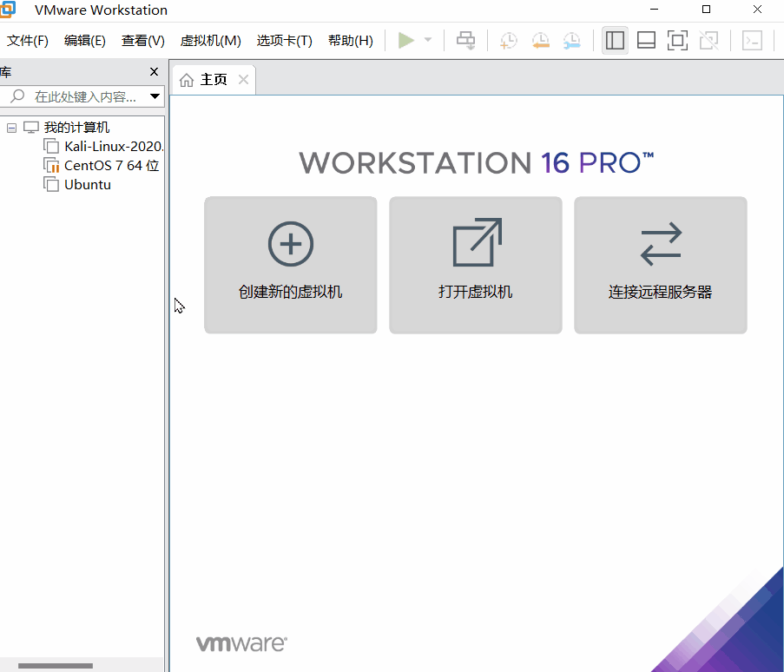Click the Ubuntu VM icon
Image resolution: width=784 pixels, height=672 pixels.
click(x=51, y=184)
